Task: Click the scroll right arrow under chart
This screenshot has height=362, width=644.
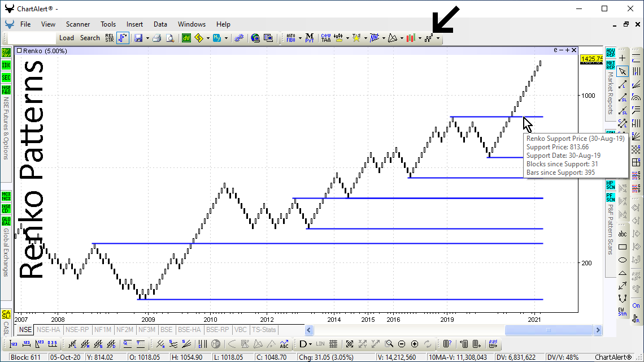Action: pyautogui.click(x=598, y=330)
